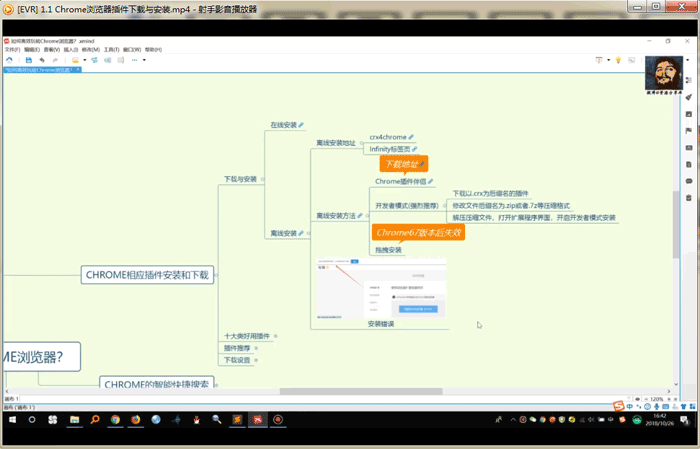Open the image panel in right sidebar

tap(689, 114)
